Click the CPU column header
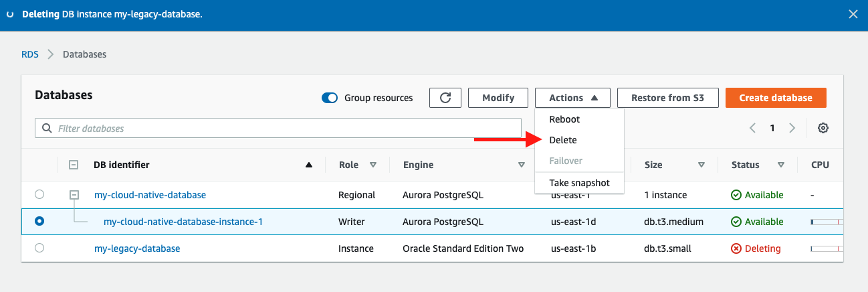This screenshot has width=868, height=292. click(x=820, y=165)
